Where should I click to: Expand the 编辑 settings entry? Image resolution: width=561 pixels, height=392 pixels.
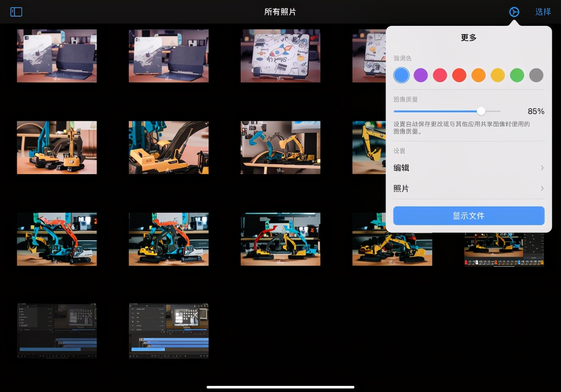pyautogui.click(x=469, y=168)
